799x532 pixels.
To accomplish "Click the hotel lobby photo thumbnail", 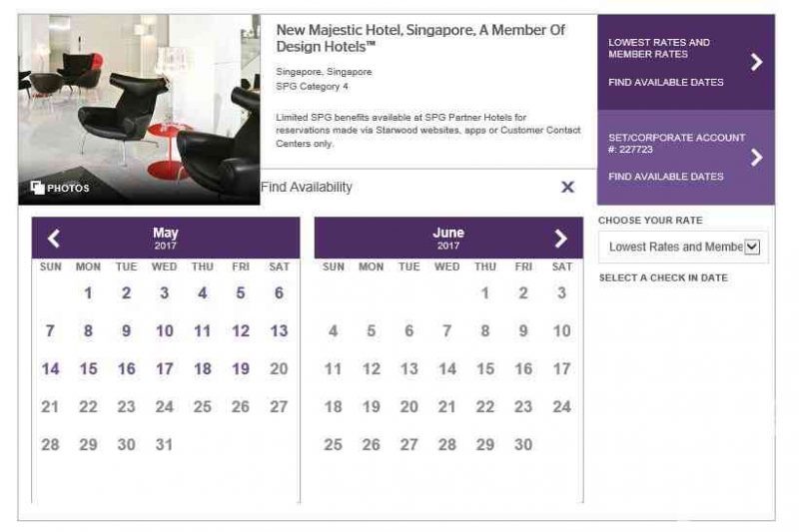I will tap(139, 110).
